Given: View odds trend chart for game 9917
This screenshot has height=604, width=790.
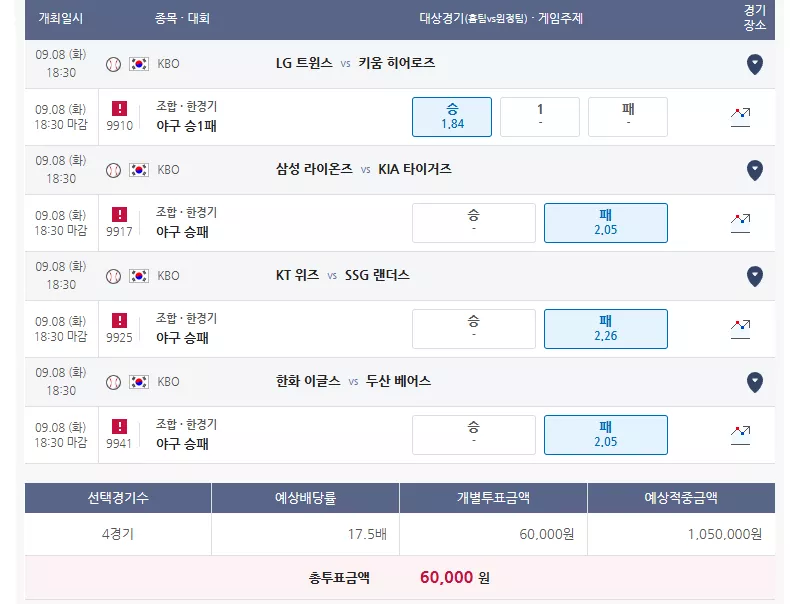Looking at the screenshot, I should pos(740,223).
